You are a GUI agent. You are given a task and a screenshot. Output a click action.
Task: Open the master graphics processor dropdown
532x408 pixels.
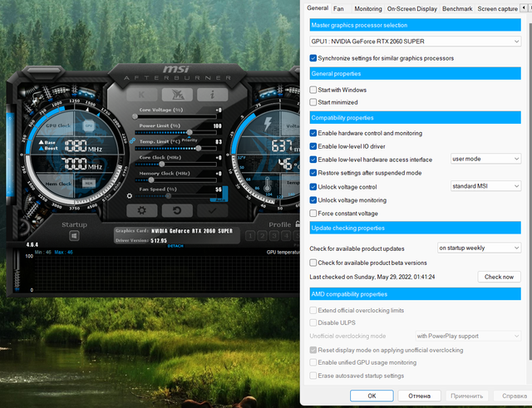(x=416, y=42)
